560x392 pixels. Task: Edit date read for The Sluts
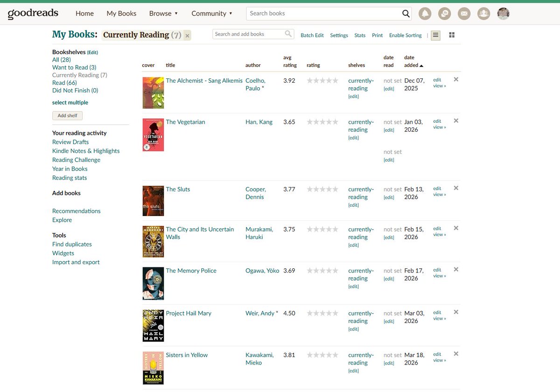click(389, 197)
